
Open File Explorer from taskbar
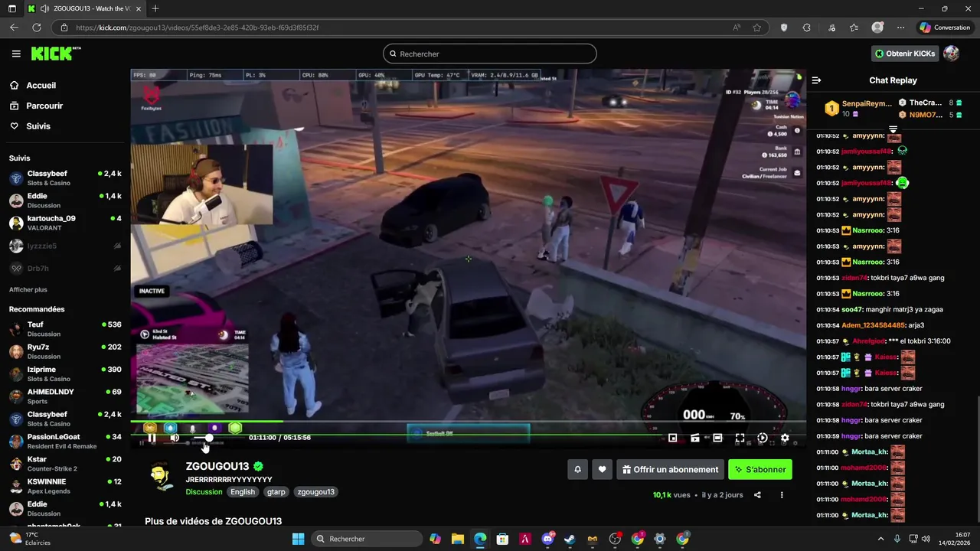point(457,539)
